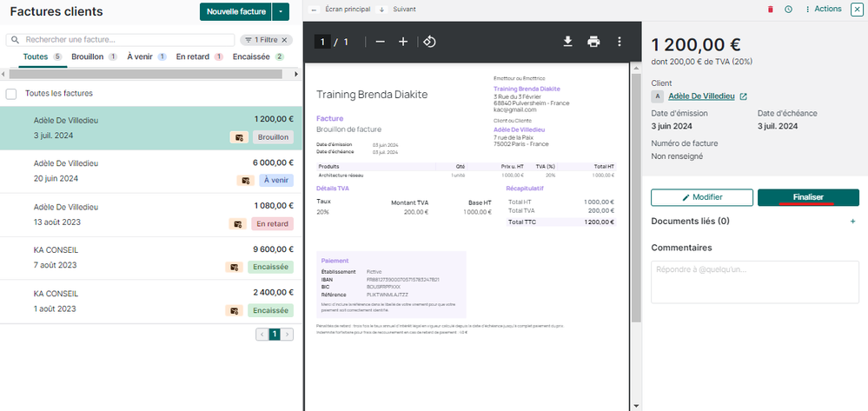
Task: Remove the active 1 Filtre chip
Action: pos(285,40)
